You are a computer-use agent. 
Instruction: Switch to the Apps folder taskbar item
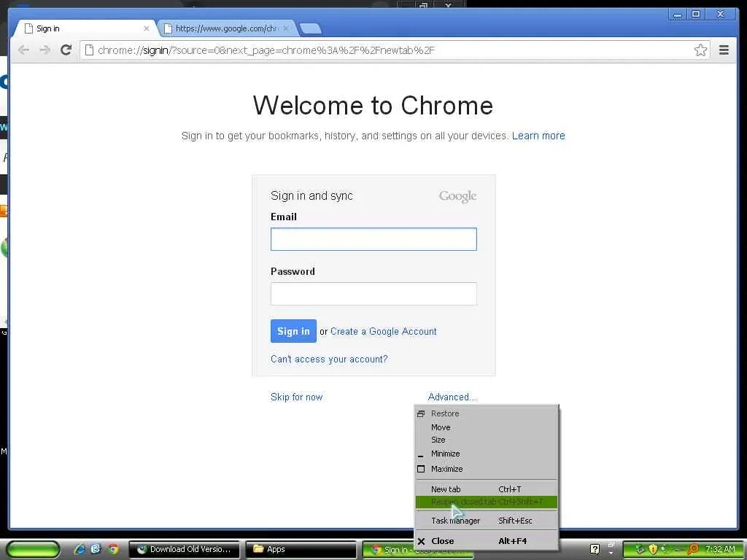click(x=300, y=550)
